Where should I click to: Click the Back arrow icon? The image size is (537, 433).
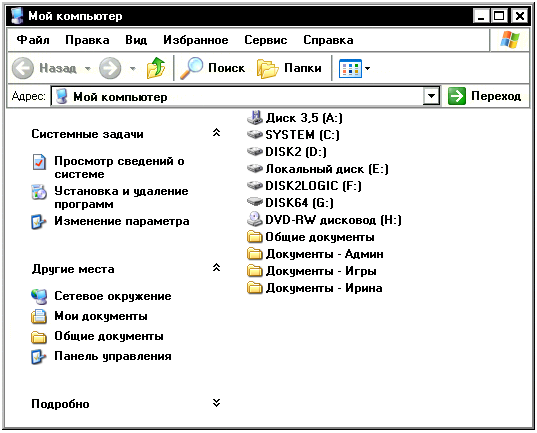point(23,68)
